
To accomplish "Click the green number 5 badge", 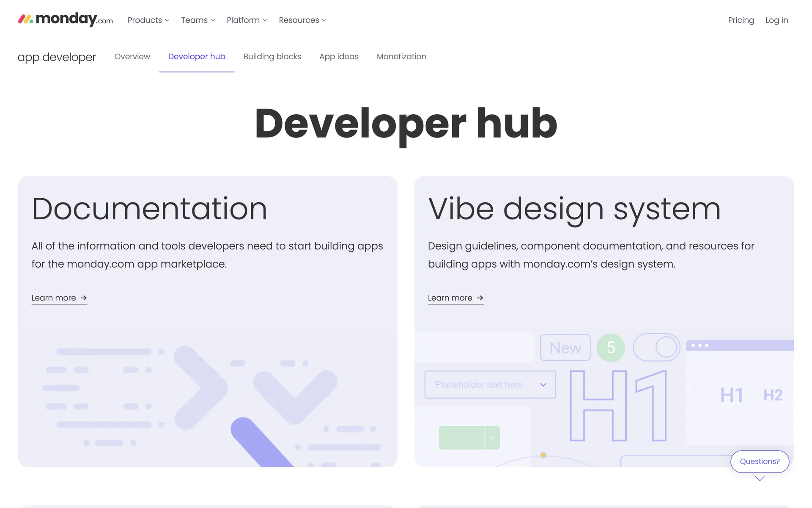I will [x=611, y=348].
